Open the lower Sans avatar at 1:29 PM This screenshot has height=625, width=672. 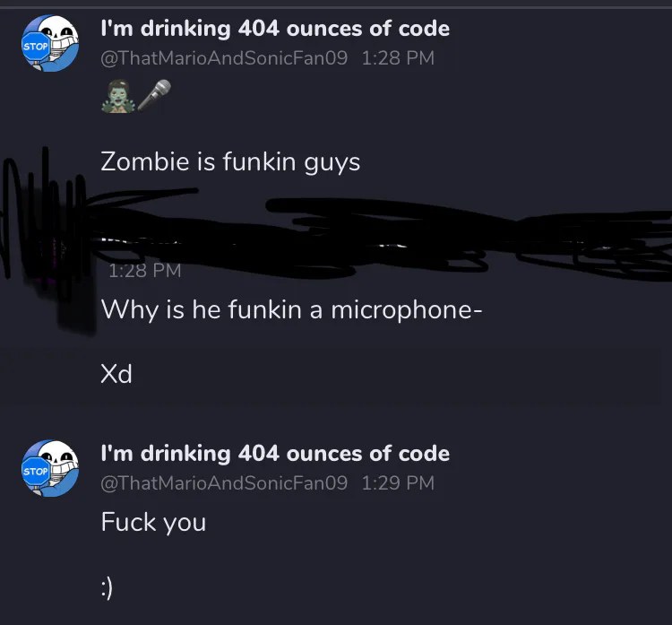[x=50, y=468]
